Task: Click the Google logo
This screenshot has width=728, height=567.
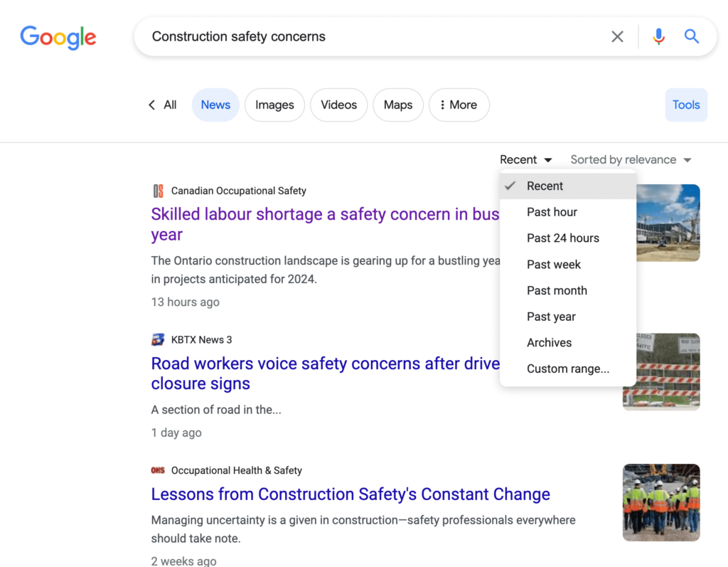Action: pyautogui.click(x=58, y=37)
